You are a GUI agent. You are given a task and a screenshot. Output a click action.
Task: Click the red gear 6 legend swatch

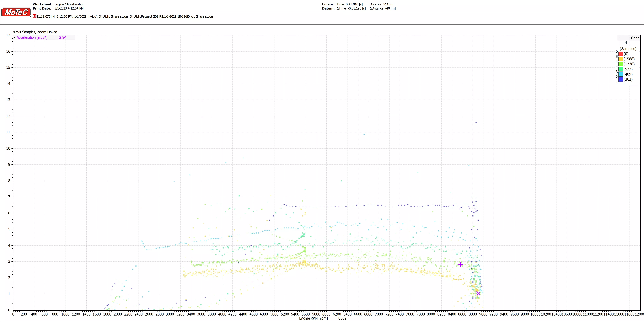[x=621, y=54]
